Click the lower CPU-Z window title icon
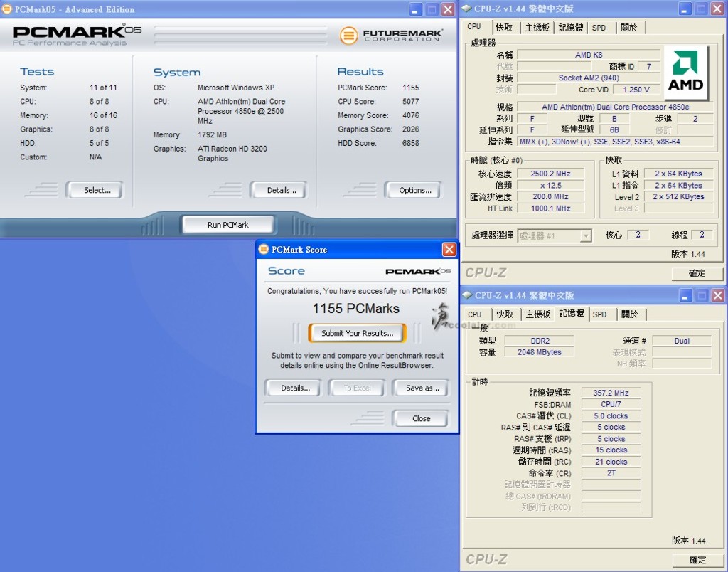 click(x=467, y=295)
